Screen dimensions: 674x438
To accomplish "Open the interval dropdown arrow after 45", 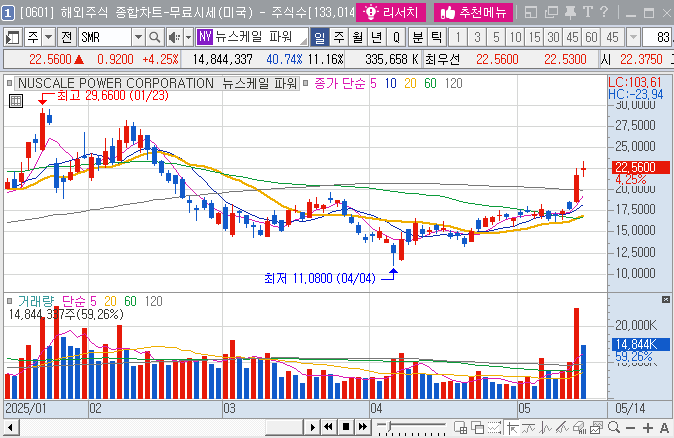I will 633,38.
